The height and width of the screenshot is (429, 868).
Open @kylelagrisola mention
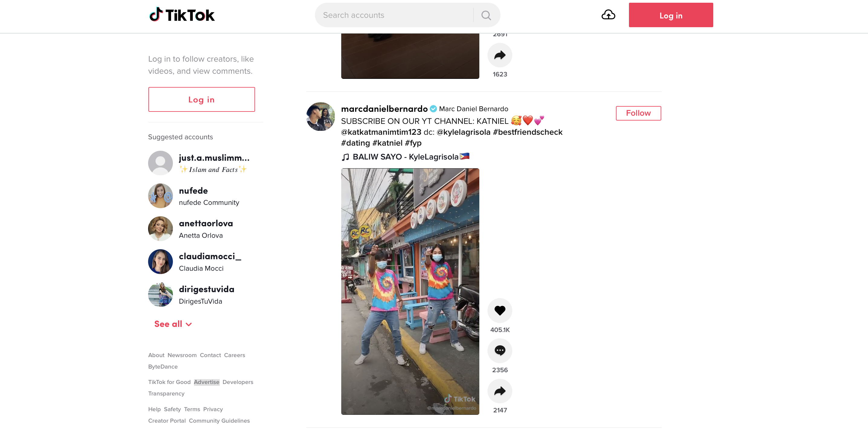[x=463, y=132]
